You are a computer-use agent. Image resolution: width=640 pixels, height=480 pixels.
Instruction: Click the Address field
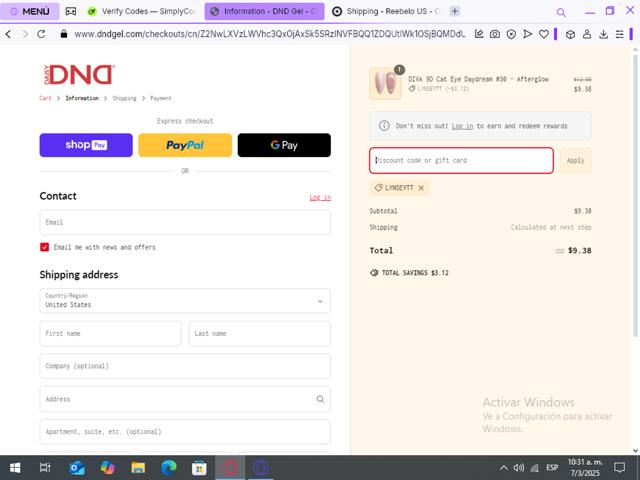[185, 399]
